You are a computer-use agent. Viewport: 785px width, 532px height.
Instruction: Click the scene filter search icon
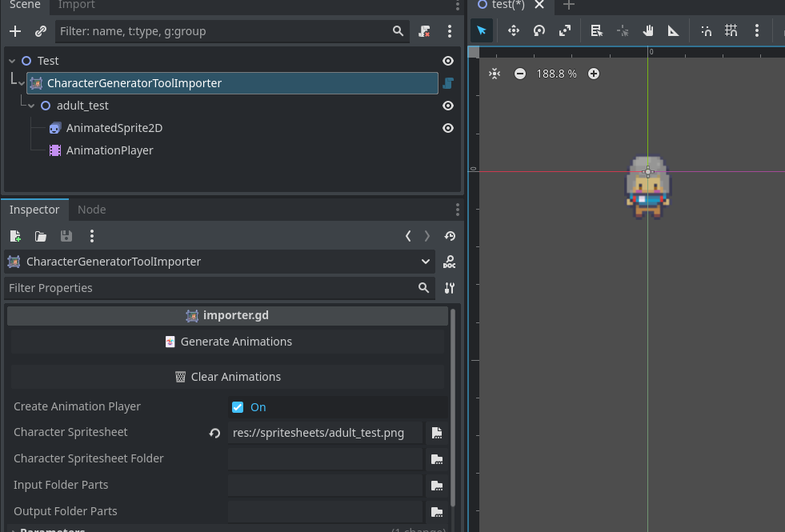coord(398,31)
